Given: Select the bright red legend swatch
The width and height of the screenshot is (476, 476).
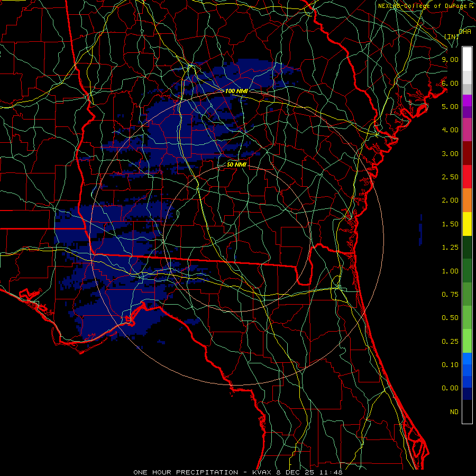Looking at the screenshot, I should point(467,177).
